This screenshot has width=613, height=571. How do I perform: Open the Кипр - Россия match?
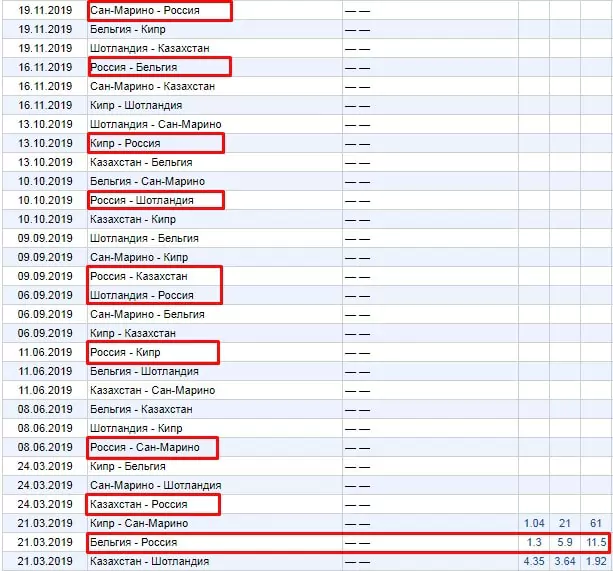pyautogui.click(x=125, y=143)
